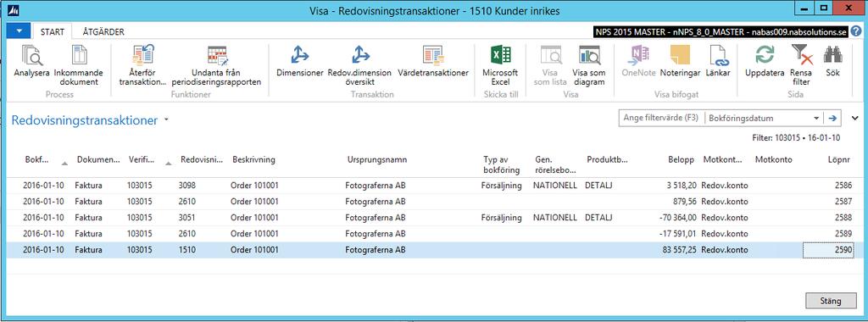Click the Gen. rörelsebo... column header

click(x=555, y=165)
